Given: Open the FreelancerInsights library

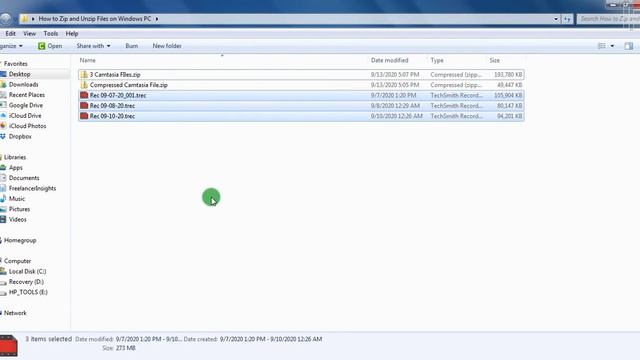Looking at the screenshot, I should pos(32,188).
